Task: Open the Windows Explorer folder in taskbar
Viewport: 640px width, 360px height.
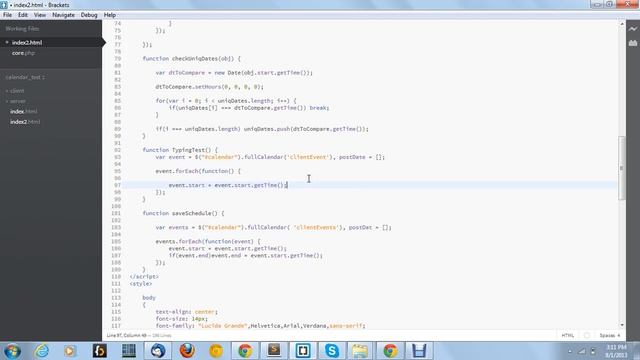Action: tap(360, 351)
